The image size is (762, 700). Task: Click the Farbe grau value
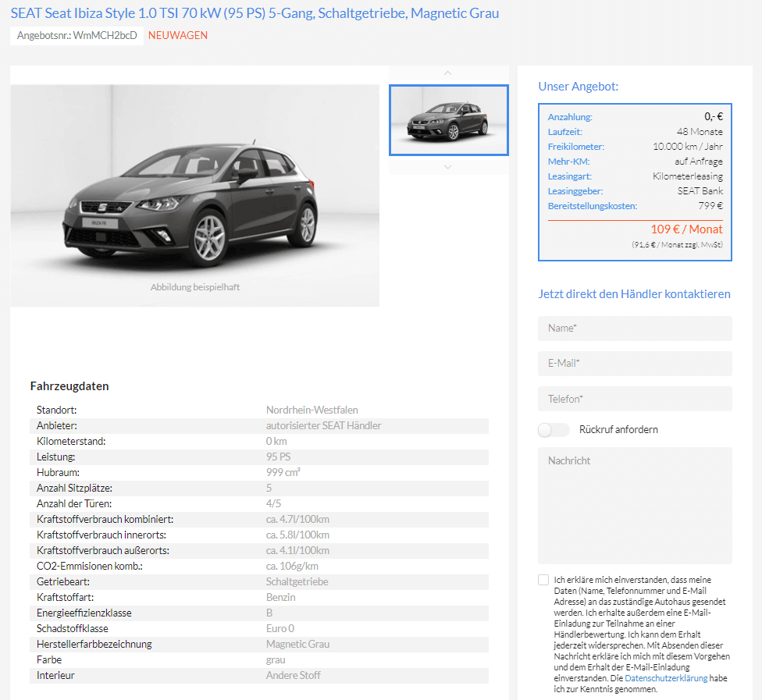point(276,659)
